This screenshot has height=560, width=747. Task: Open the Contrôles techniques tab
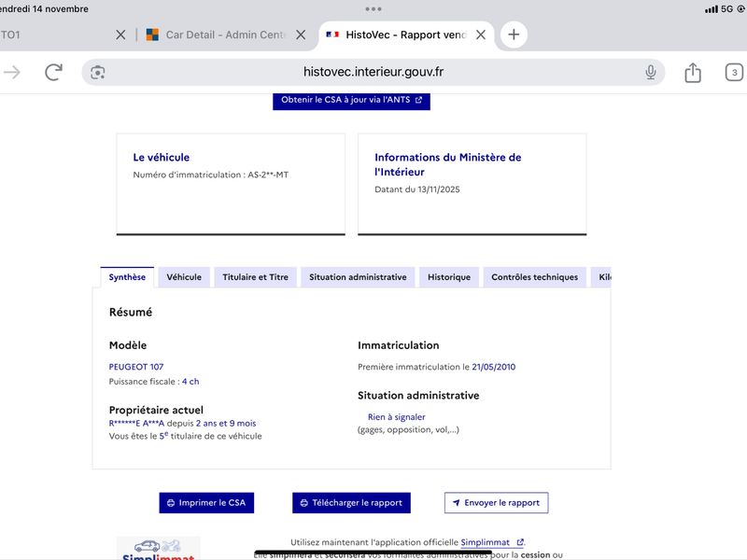pyautogui.click(x=535, y=277)
